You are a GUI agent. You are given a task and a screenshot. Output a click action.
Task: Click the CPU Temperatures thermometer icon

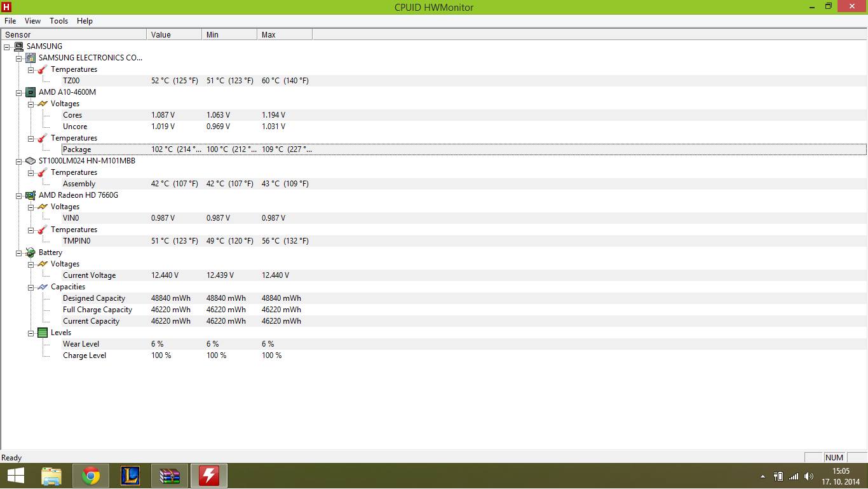(x=43, y=138)
